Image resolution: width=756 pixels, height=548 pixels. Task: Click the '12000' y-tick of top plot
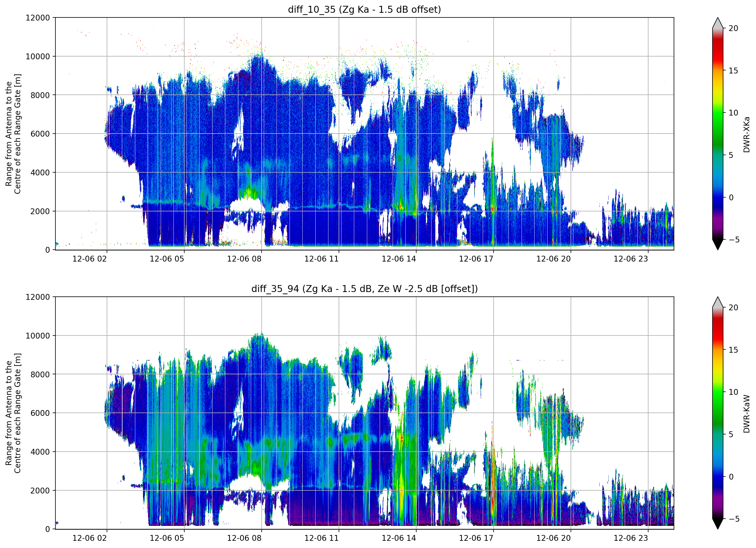pyautogui.click(x=38, y=18)
